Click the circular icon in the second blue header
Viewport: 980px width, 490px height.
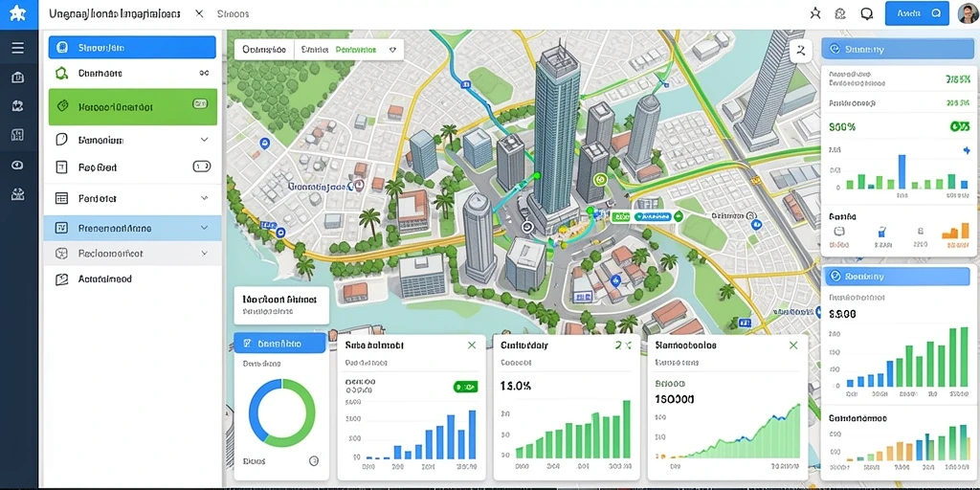[x=834, y=276]
